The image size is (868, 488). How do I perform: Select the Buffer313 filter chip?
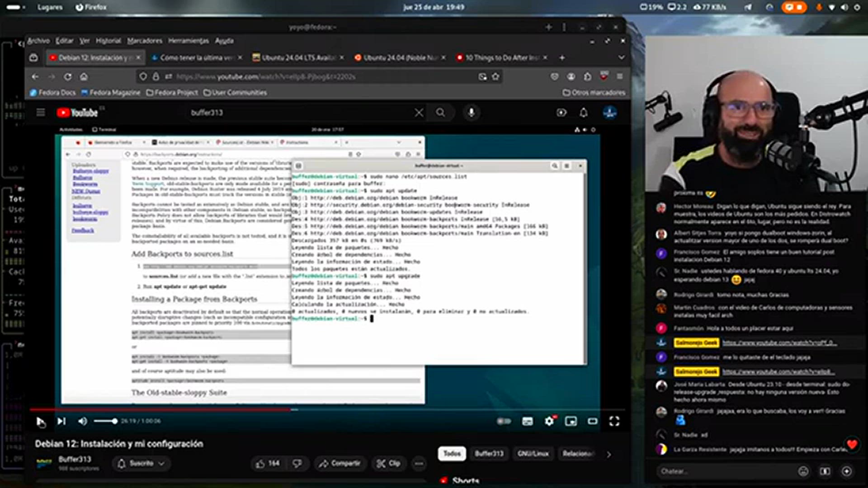(489, 454)
